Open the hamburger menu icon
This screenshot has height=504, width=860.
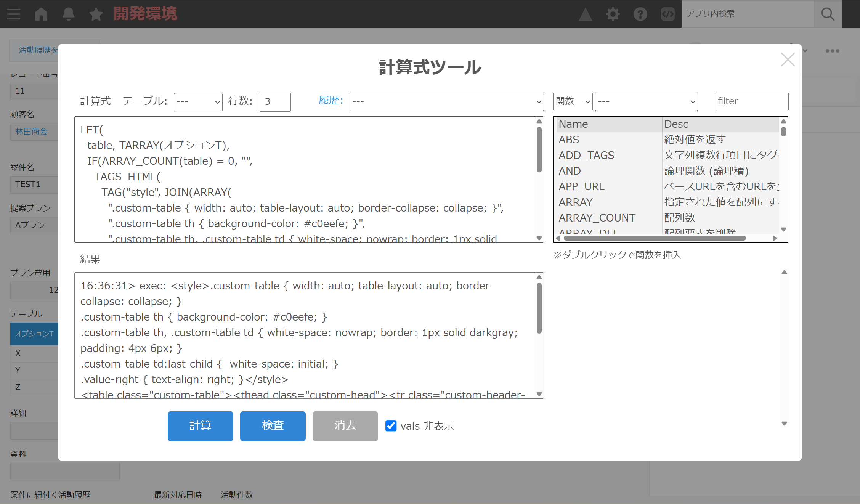pyautogui.click(x=14, y=14)
